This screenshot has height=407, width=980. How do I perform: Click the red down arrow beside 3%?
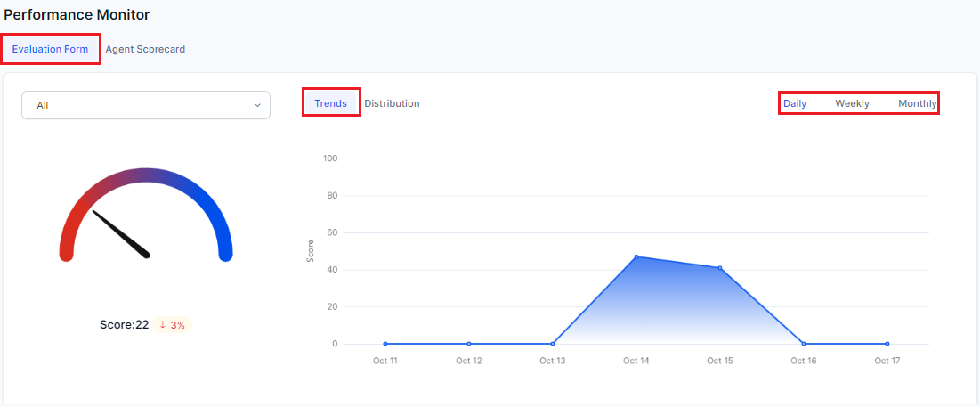(x=163, y=325)
